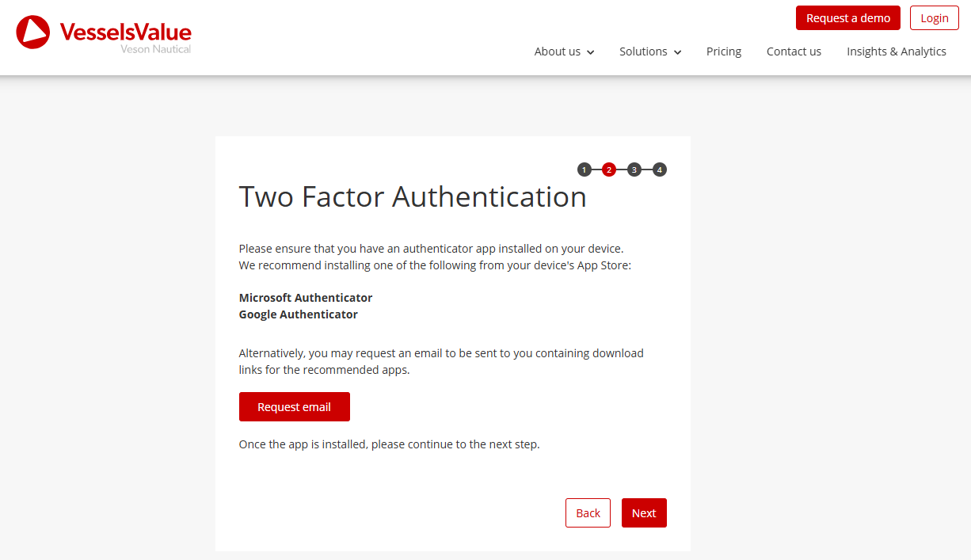Click the Microsoft Authenticator text

[x=306, y=298]
